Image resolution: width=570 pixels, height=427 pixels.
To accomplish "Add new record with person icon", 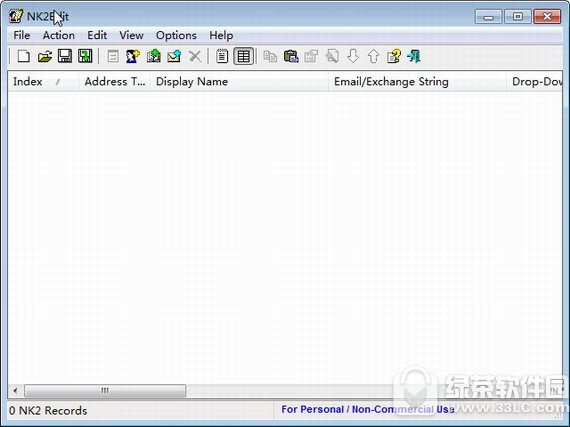I will pyautogui.click(x=133, y=56).
